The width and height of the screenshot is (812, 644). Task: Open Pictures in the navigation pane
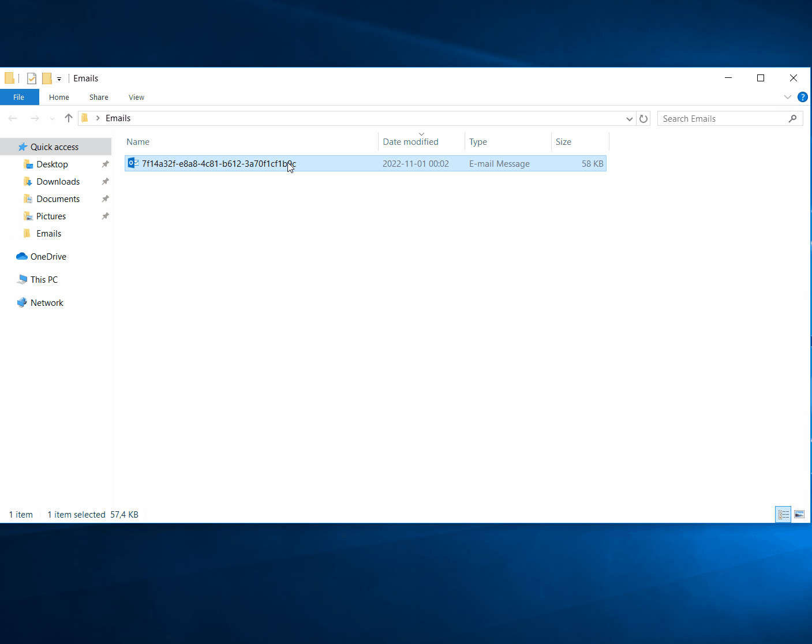51,216
